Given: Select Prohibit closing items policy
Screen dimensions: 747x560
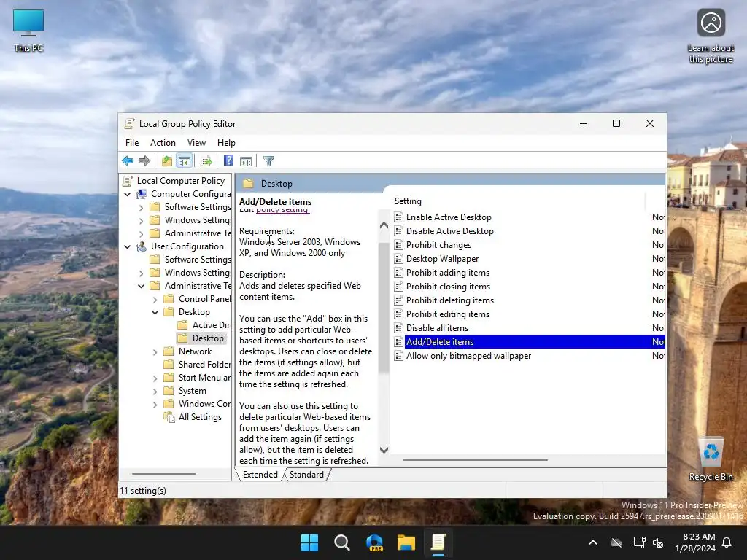Looking at the screenshot, I should pos(449,286).
